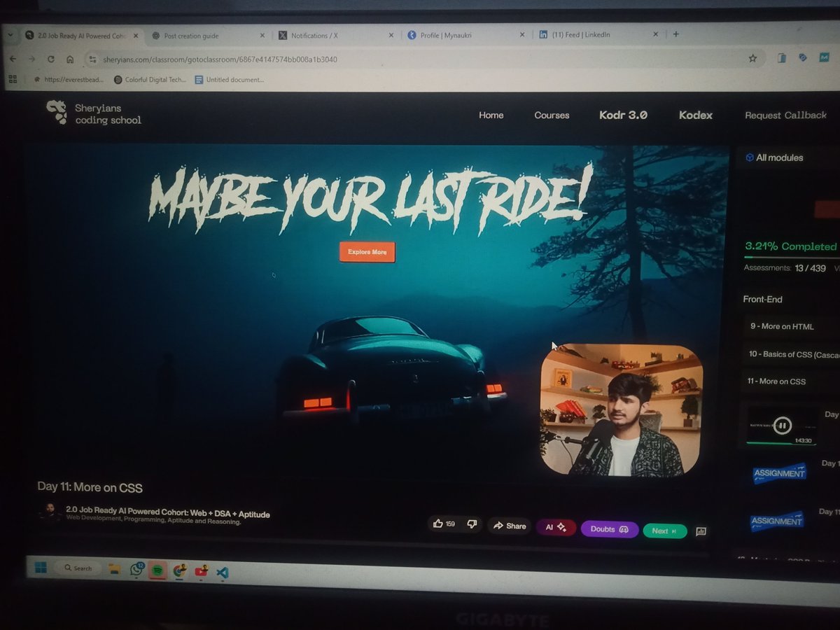
Task: Close the Profile | Mynaukri tab
Action: coord(521,35)
